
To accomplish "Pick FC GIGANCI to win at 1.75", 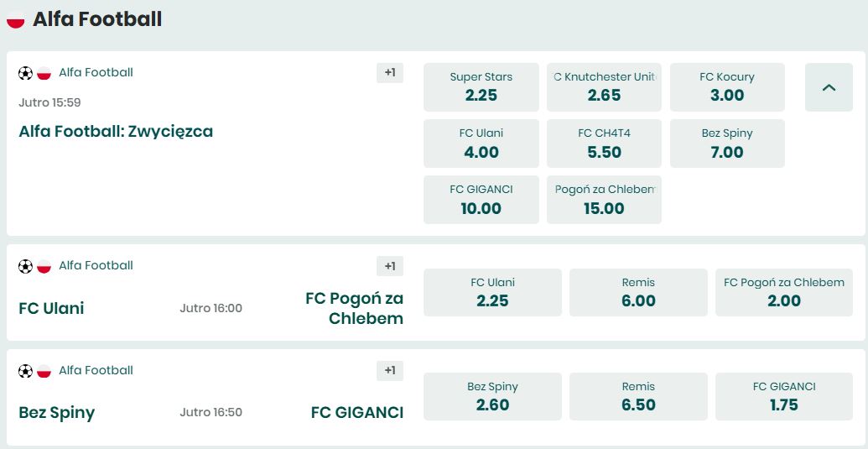I will coord(784,397).
